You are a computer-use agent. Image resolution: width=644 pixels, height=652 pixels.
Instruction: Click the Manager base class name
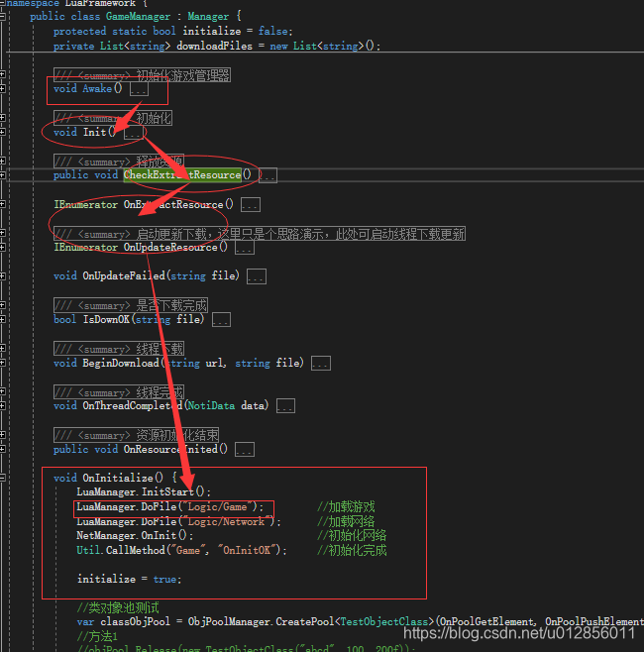click(208, 17)
